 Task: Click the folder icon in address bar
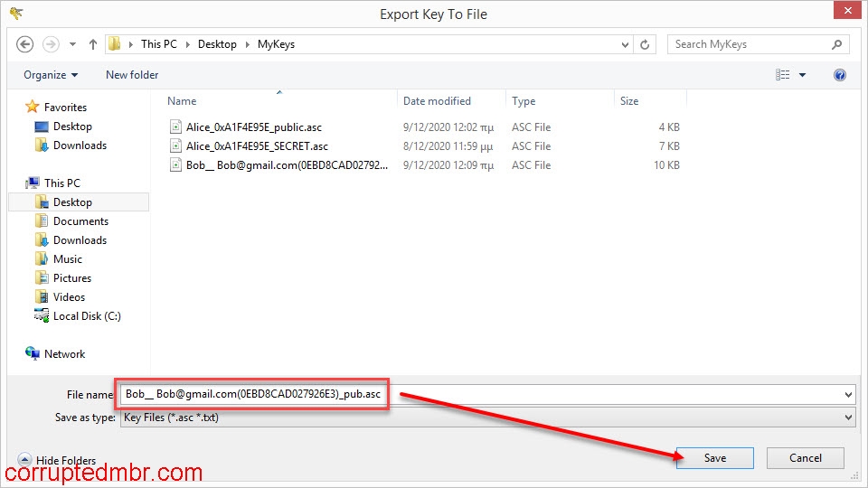coord(115,43)
